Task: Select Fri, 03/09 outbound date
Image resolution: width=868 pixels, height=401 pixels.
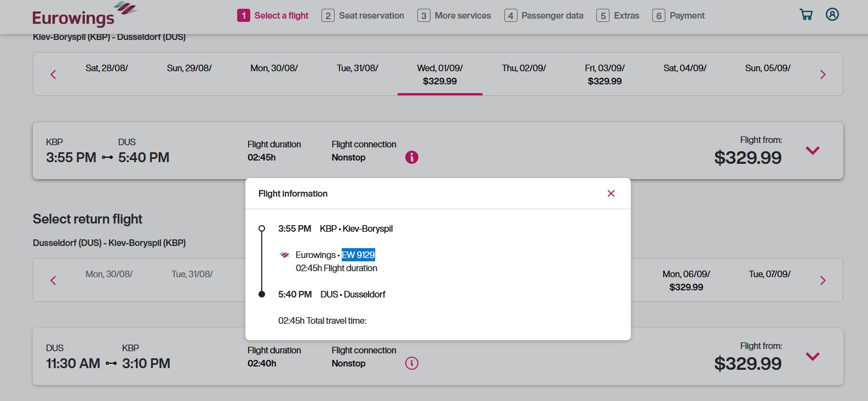Action: coord(605,75)
